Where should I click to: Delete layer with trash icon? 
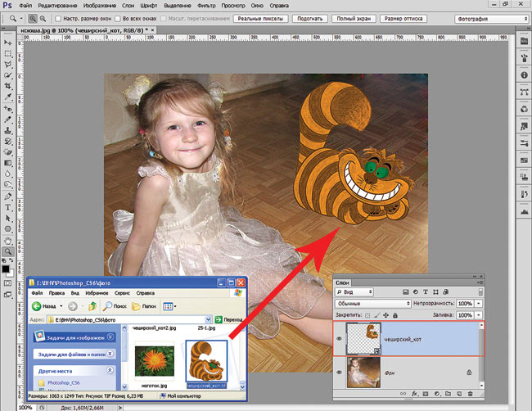471,394
